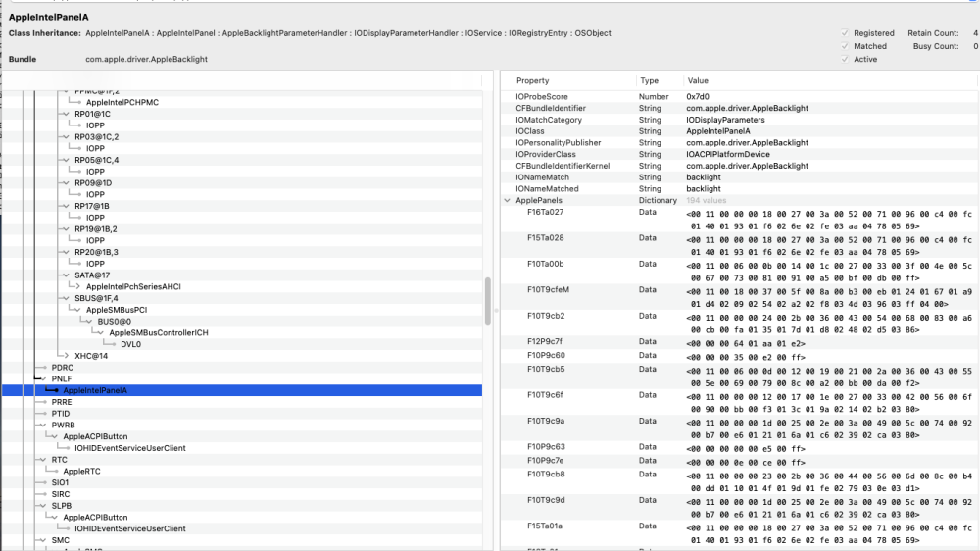Select the F16Ta027 data entry

pyautogui.click(x=739, y=221)
